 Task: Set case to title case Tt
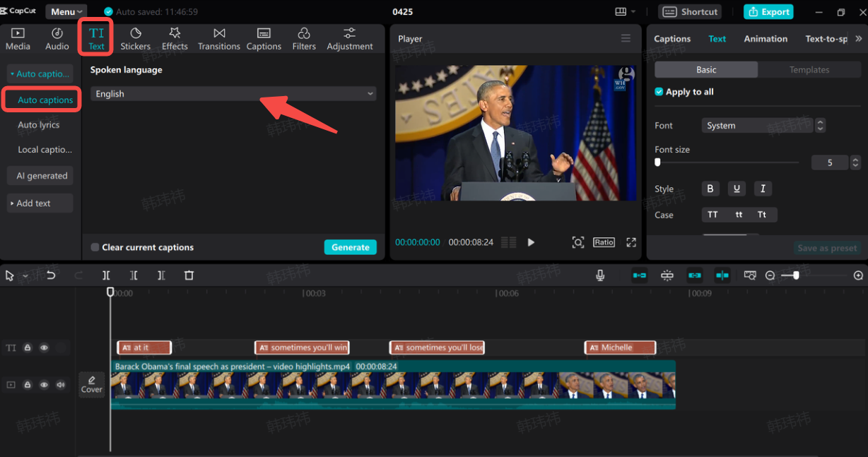click(x=762, y=215)
